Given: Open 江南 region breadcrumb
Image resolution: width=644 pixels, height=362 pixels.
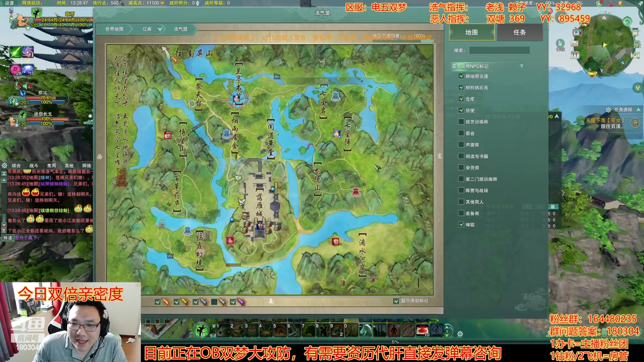Looking at the screenshot, I should click(x=147, y=29).
